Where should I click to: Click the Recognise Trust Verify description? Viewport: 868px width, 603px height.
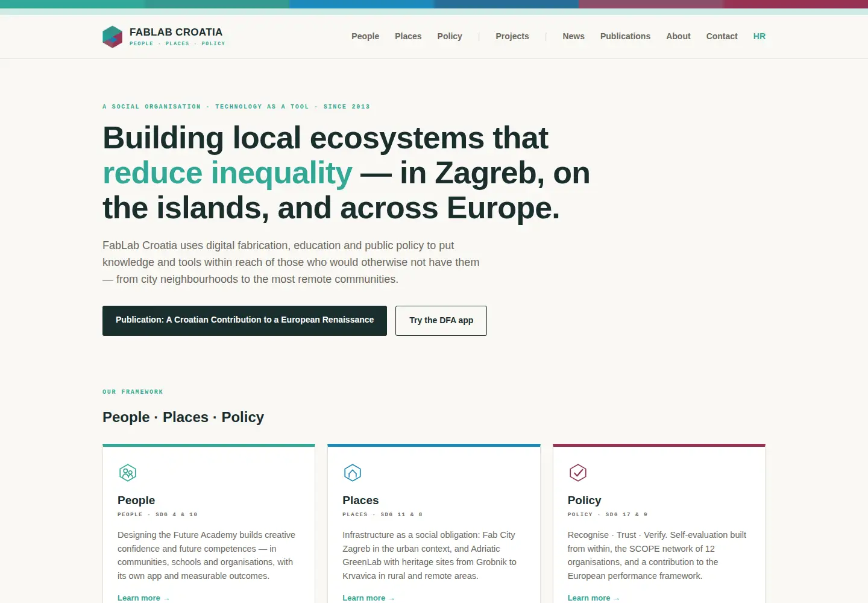tap(656, 555)
